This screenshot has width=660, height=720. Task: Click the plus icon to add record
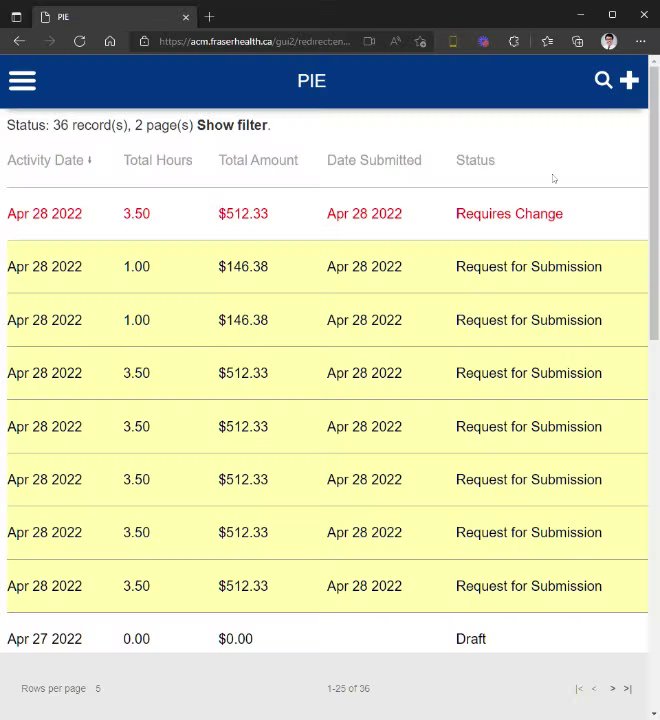[x=629, y=80]
